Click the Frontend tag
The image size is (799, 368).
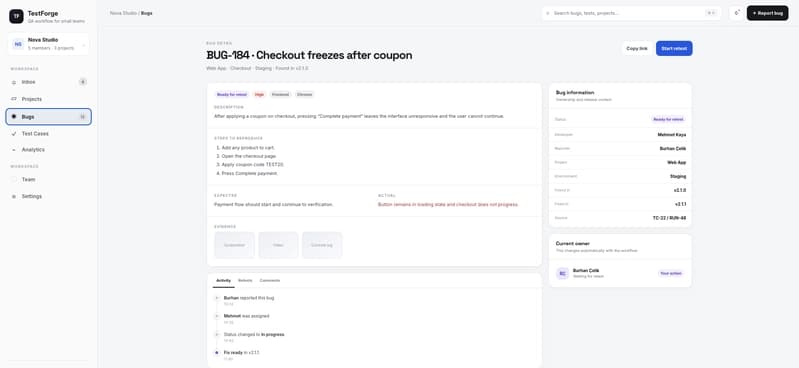tap(280, 94)
